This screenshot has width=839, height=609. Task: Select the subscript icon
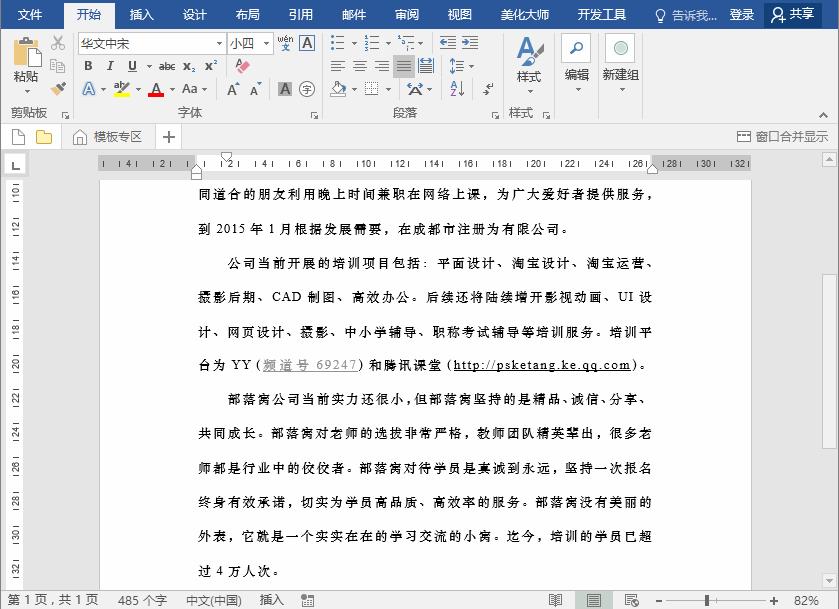click(x=189, y=66)
